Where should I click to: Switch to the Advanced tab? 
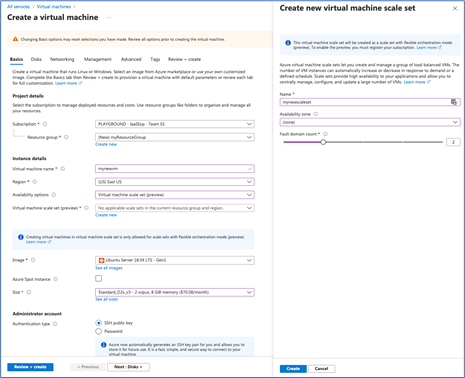pyautogui.click(x=131, y=59)
